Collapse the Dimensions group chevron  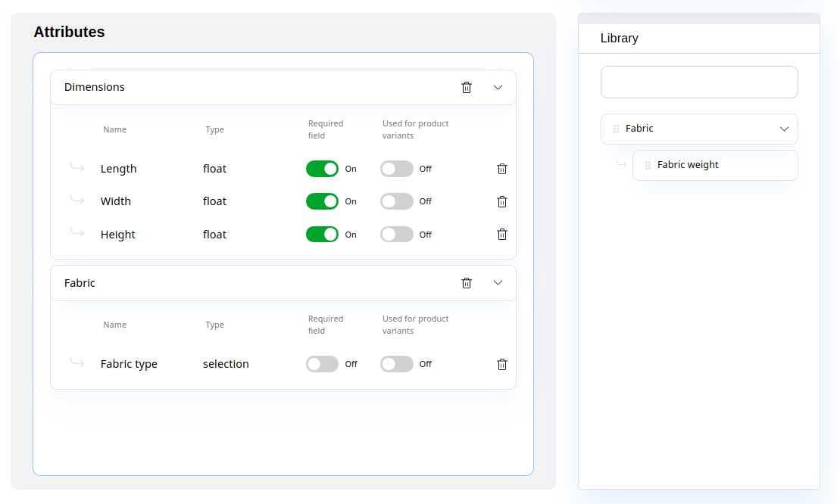[498, 88]
